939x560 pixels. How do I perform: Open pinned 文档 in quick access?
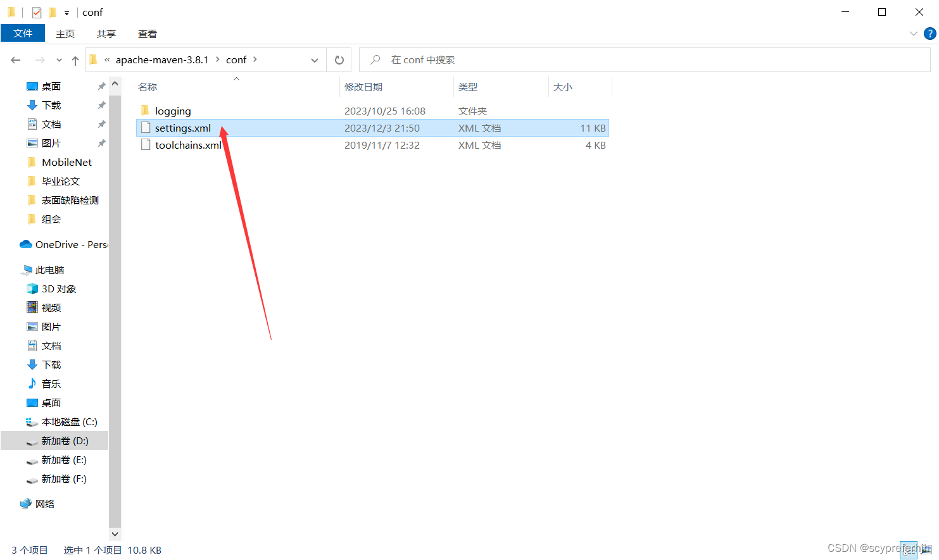[x=51, y=125]
